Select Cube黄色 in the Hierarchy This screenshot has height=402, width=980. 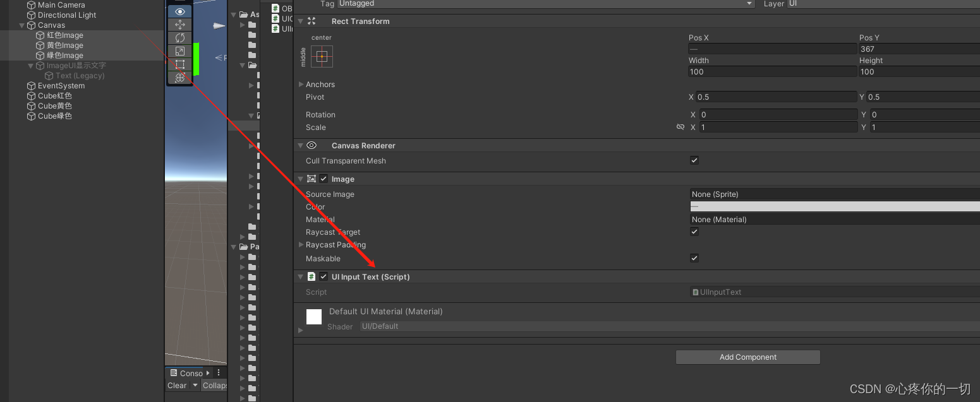tap(49, 106)
